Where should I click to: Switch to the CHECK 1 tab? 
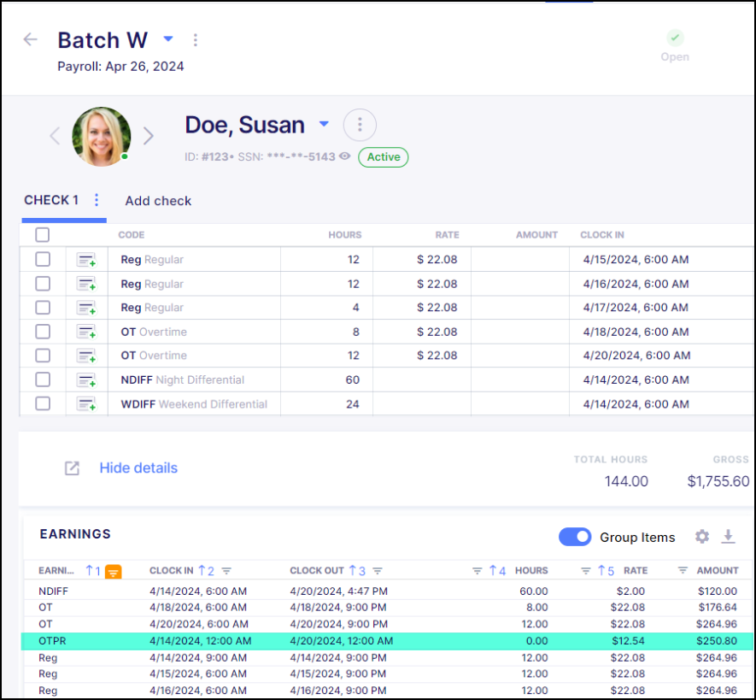point(51,200)
